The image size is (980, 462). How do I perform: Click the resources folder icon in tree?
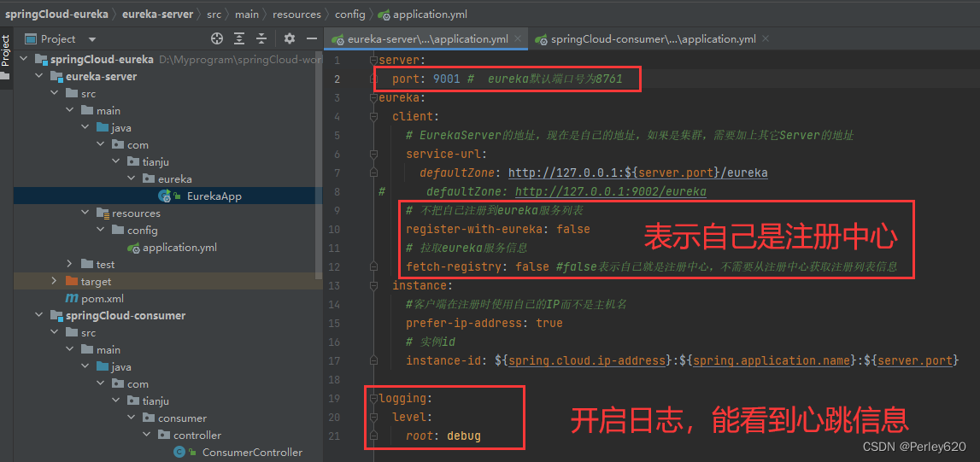(x=103, y=213)
